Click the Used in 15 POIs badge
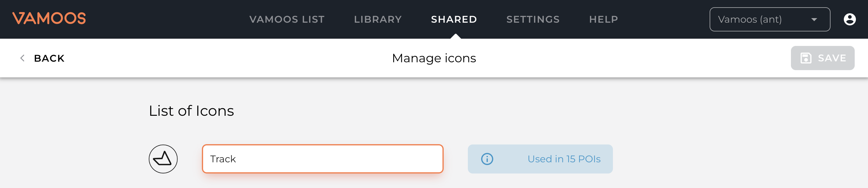The width and height of the screenshot is (868, 188). [540, 159]
